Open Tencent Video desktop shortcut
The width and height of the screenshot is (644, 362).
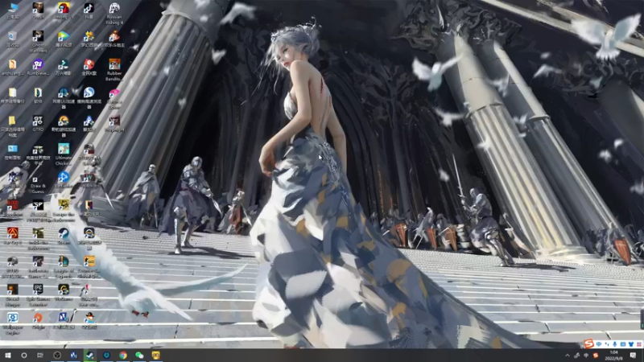[x=64, y=36]
